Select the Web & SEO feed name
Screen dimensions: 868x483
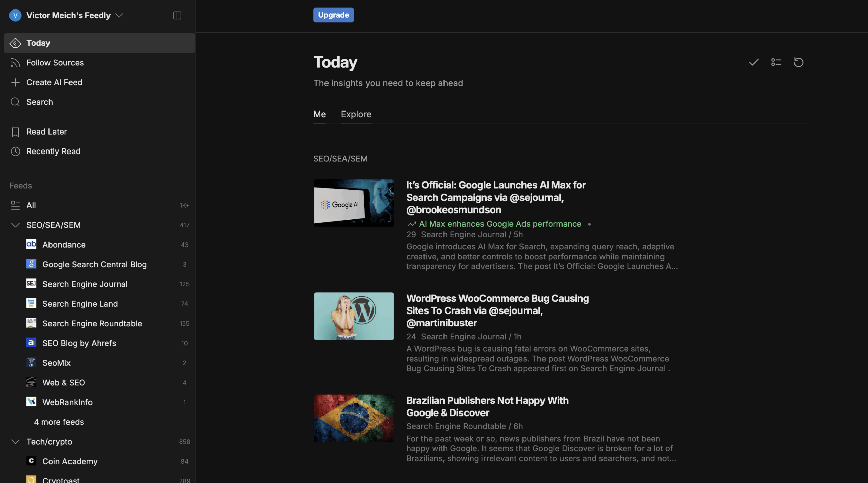coord(64,382)
